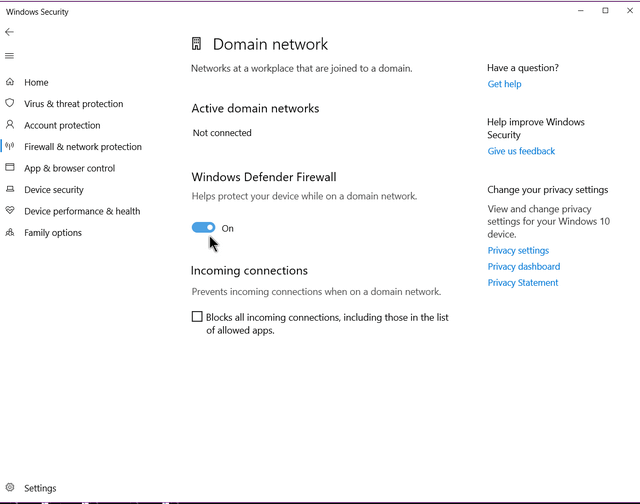Open the hamburger navigation menu icon

(x=9, y=56)
